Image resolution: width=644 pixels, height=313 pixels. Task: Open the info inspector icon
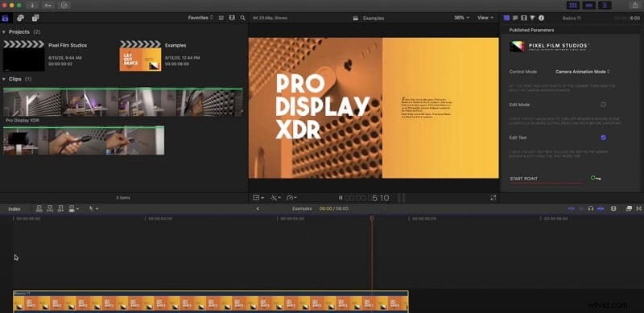541,18
